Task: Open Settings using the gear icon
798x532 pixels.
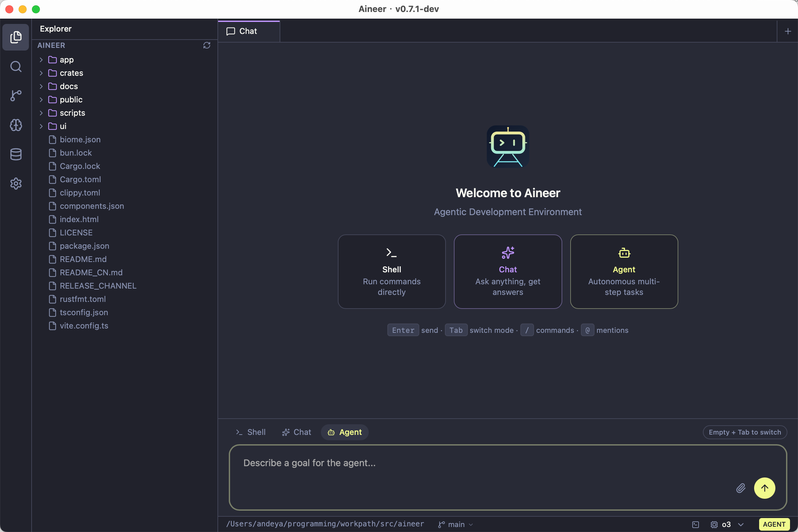Action: pos(16,184)
